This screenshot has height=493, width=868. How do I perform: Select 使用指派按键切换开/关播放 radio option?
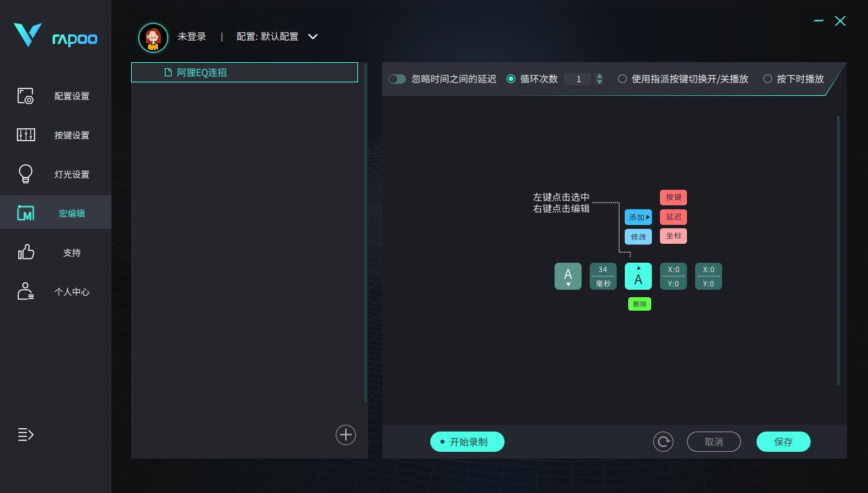point(622,79)
